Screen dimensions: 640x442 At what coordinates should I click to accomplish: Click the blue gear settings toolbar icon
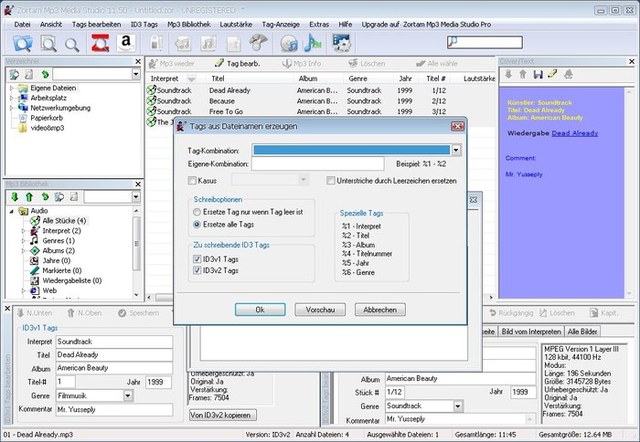click(341, 42)
